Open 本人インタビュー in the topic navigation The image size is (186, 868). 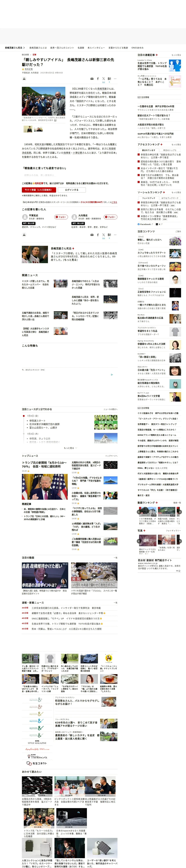96,48
